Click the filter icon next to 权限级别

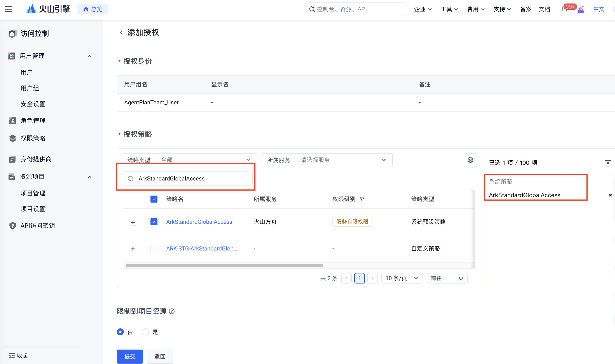point(362,199)
